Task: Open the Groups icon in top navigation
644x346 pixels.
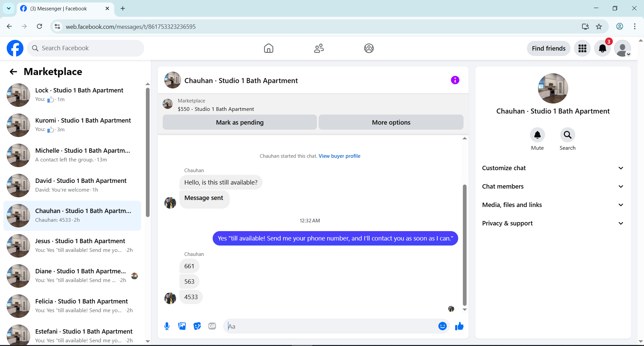Action: tap(369, 48)
